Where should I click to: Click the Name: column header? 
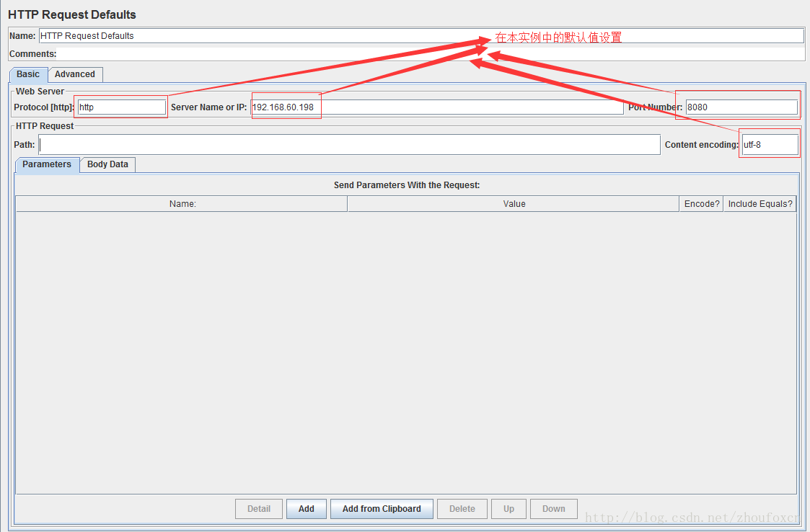(182, 204)
